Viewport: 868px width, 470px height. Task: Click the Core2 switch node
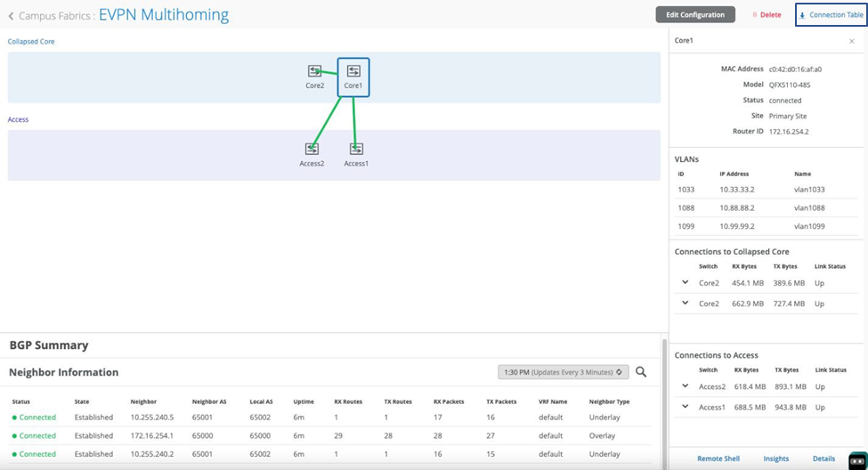tap(314, 71)
